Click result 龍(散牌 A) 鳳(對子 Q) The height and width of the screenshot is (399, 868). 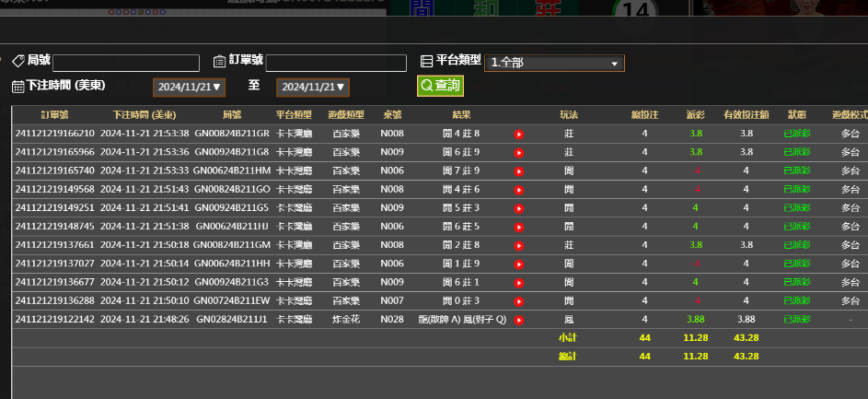tap(463, 319)
